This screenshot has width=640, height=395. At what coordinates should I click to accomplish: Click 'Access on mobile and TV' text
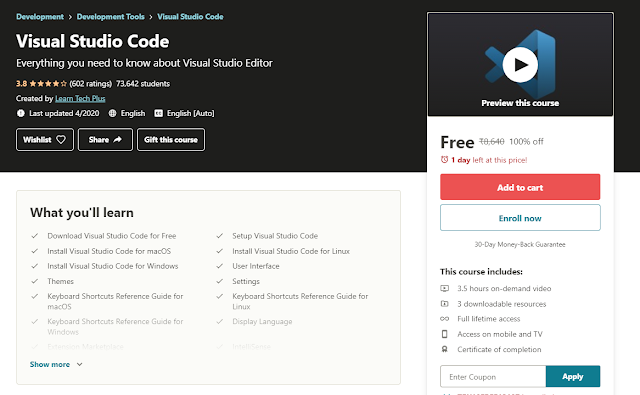(500, 334)
